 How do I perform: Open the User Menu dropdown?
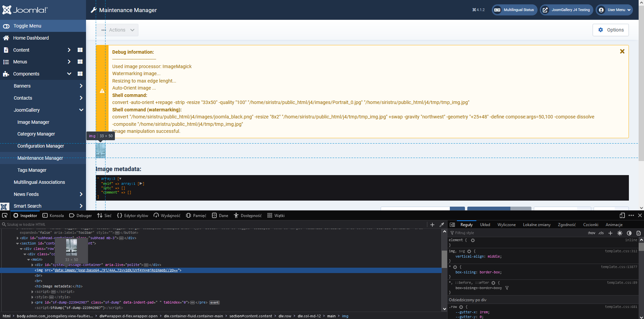coord(614,10)
